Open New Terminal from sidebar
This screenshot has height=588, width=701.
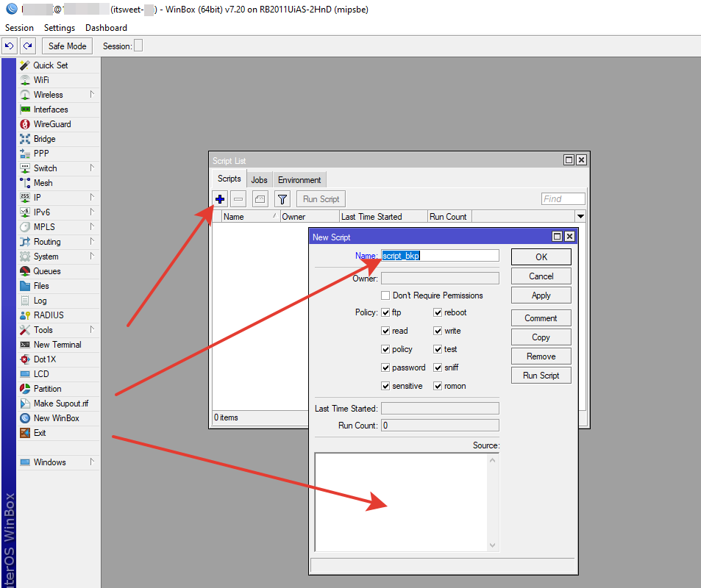pyautogui.click(x=57, y=345)
